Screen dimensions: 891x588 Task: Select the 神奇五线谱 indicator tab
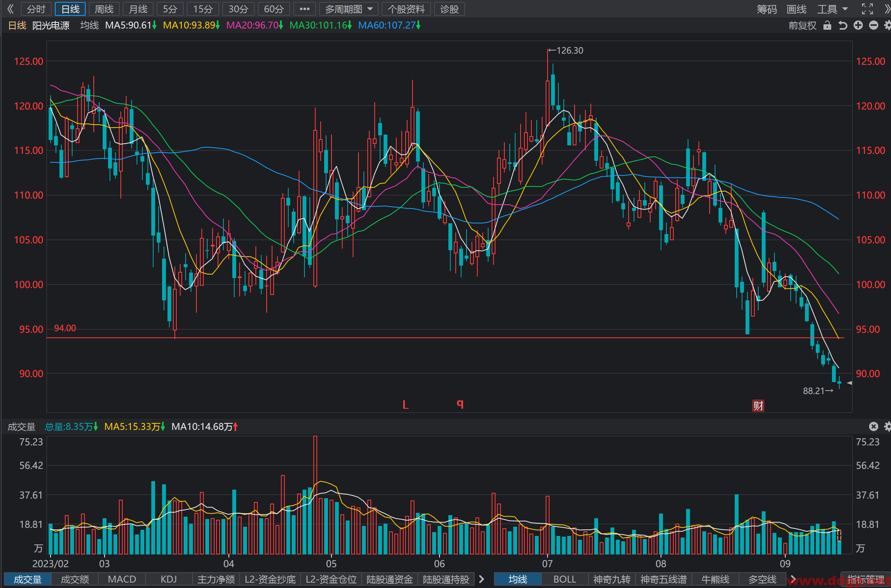[x=664, y=580]
